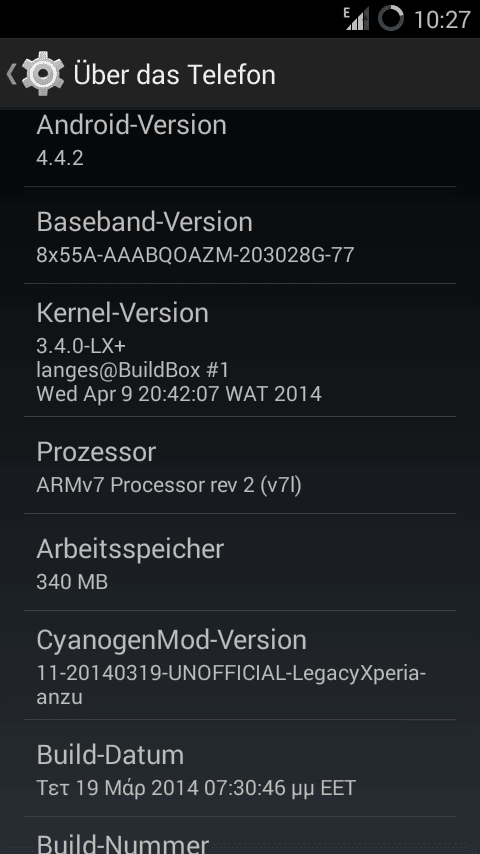This screenshot has height=854, width=480.
Task: Tap the back chevron arrow
Action: click(x=11, y=74)
